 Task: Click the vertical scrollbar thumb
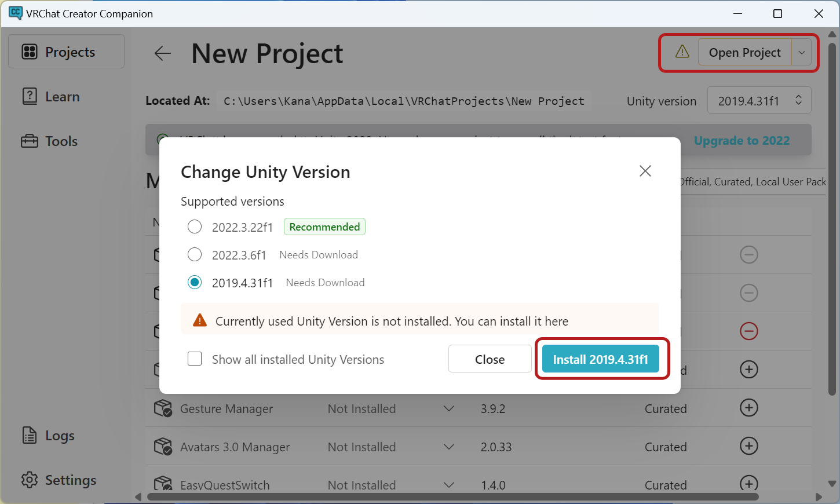(x=832, y=219)
